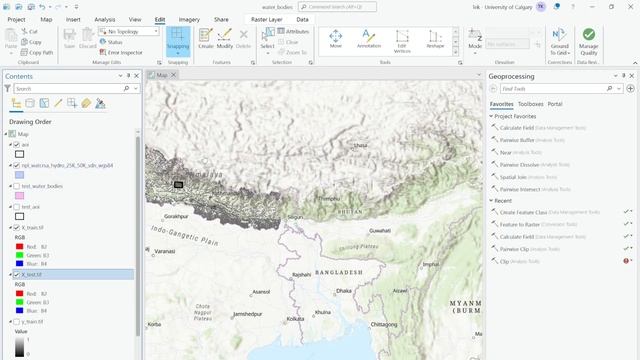This screenshot has width=640, height=360.
Task: Open the recent Feature to Raster tool
Action: (520, 224)
